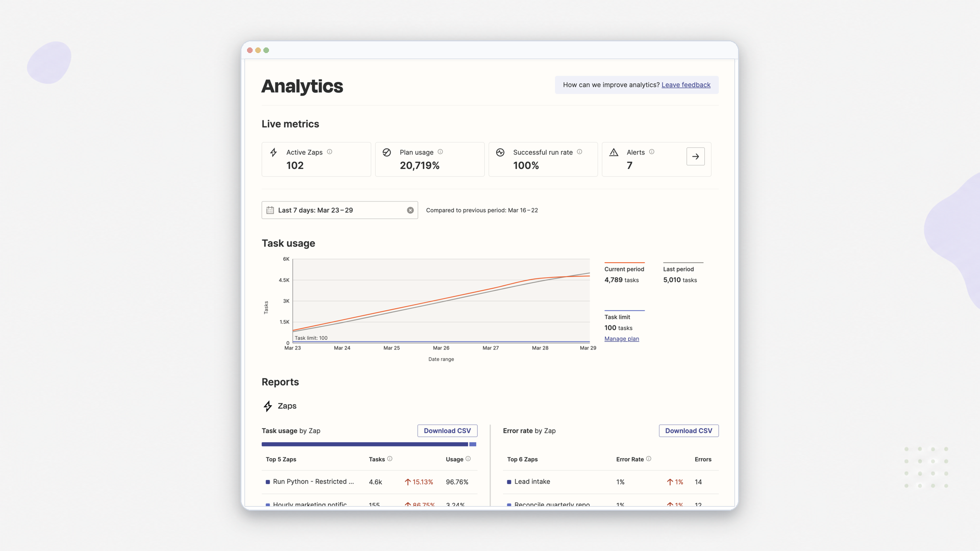Click the yellow window minimize dot
This screenshot has height=551, width=980.
258,50
